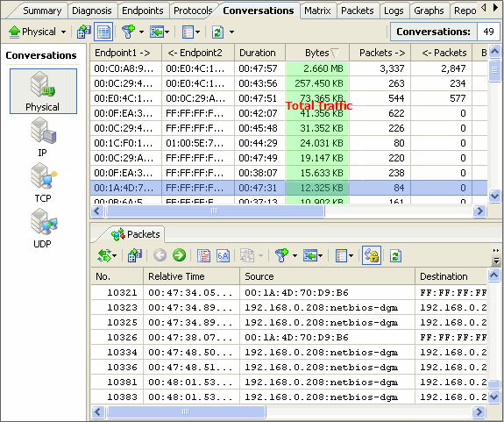Click the column display icon in Packets toolbar
Viewport: 504px width, 422px height.
coord(341,255)
